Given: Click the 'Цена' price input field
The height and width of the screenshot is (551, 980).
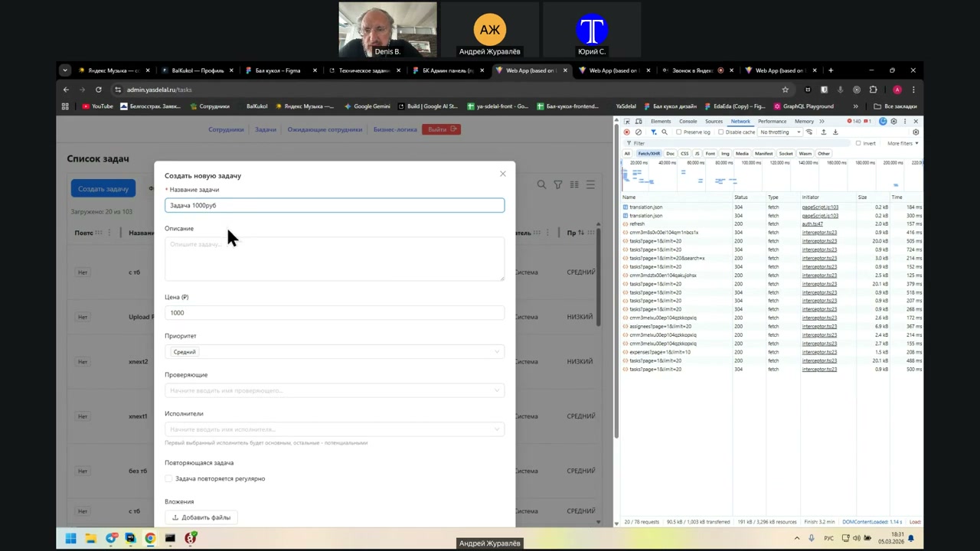Looking at the screenshot, I should point(334,313).
